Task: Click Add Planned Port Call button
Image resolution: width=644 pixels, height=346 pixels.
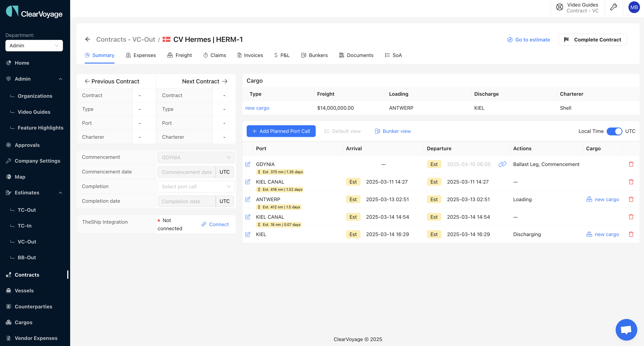Action: [x=281, y=131]
